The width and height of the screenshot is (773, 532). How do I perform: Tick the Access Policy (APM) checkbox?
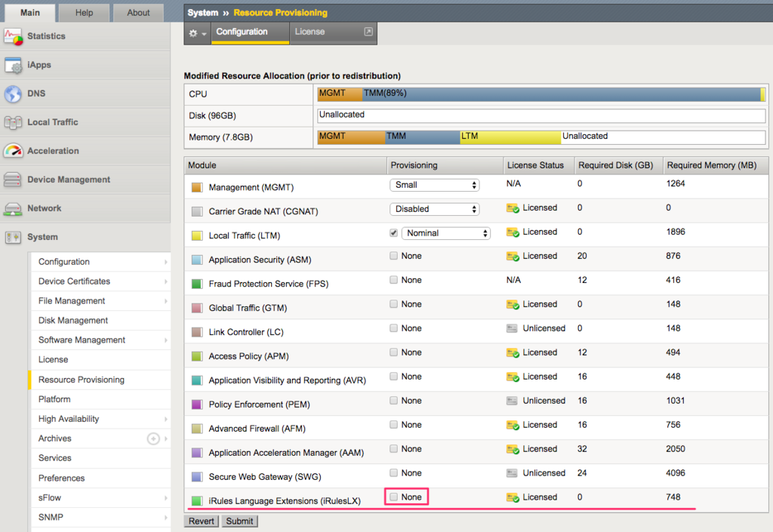[x=393, y=352]
